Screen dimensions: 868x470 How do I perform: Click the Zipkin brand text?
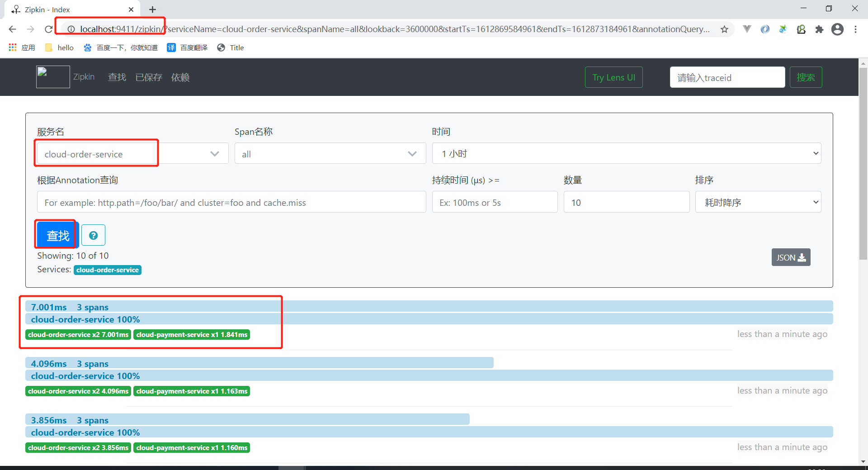[x=84, y=77]
